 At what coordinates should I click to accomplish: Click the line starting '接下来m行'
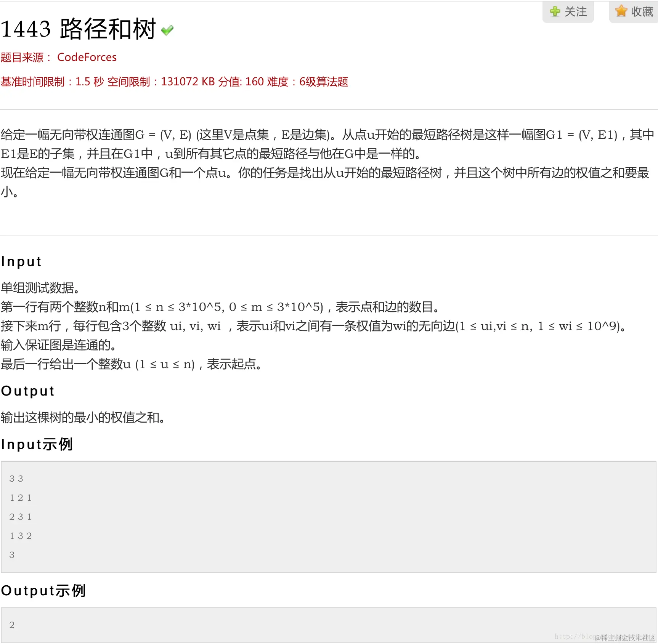point(313,326)
